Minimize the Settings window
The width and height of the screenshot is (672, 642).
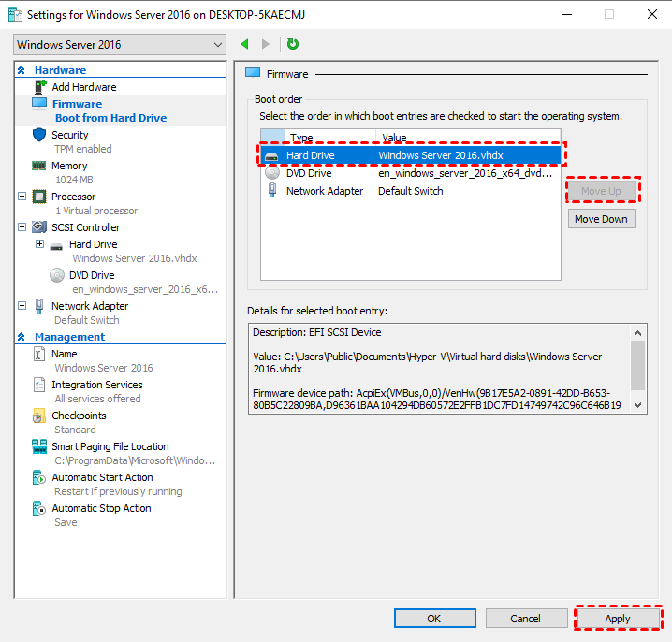567,14
